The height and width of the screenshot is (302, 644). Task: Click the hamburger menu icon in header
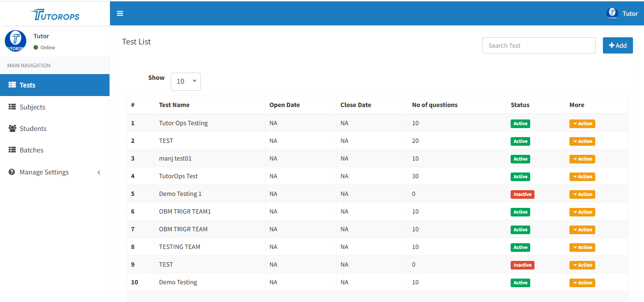pyautogui.click(x=120, y=13)
